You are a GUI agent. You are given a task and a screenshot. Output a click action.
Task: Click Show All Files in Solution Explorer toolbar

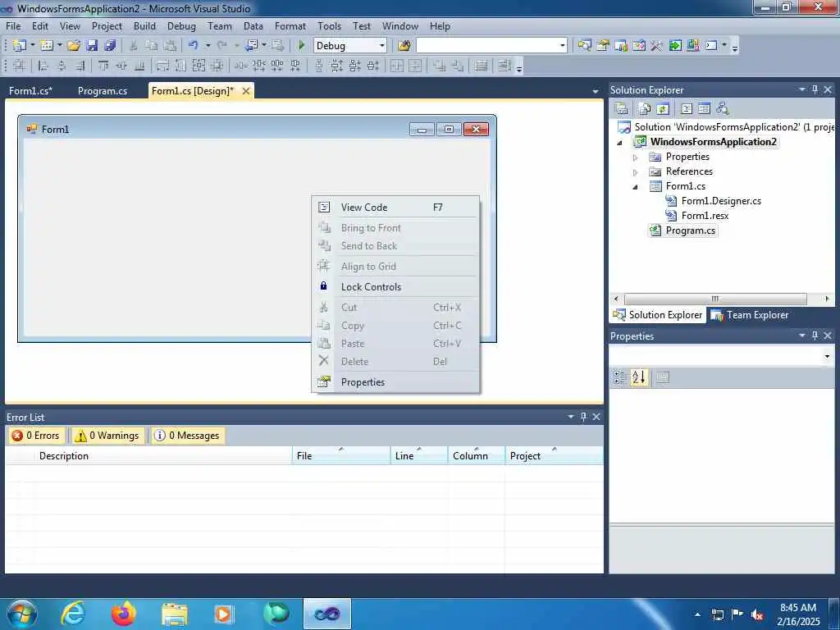[x=645, y=109]
